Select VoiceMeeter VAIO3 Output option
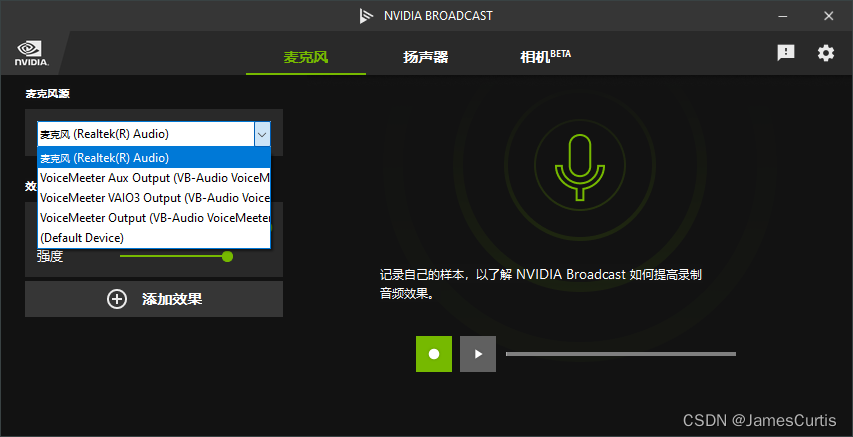The height and width of the screenshot is (437, 853). pyautogui.click(x=154, y=198)
